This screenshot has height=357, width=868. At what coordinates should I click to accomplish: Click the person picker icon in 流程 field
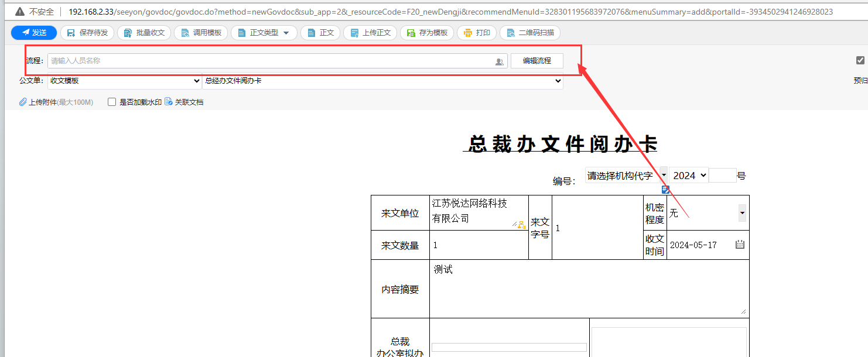pyautogui.click(x=499, y=61)
